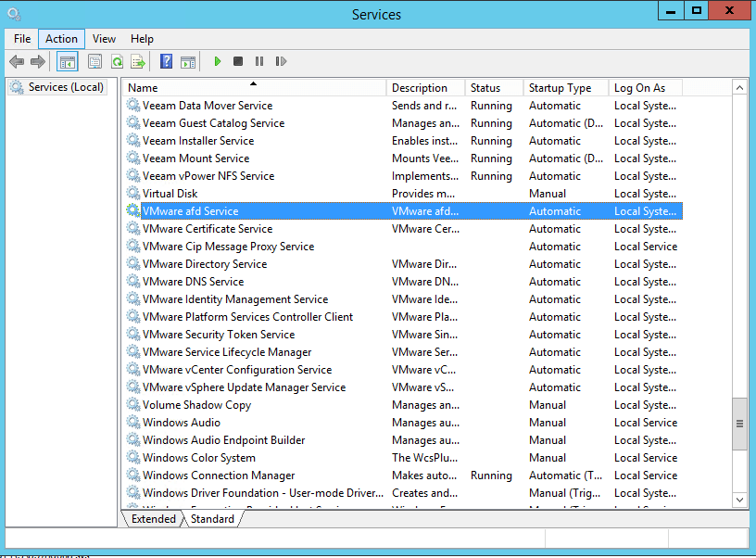Click the gear icon beside VMware Directory Service

tap(133, 264)
